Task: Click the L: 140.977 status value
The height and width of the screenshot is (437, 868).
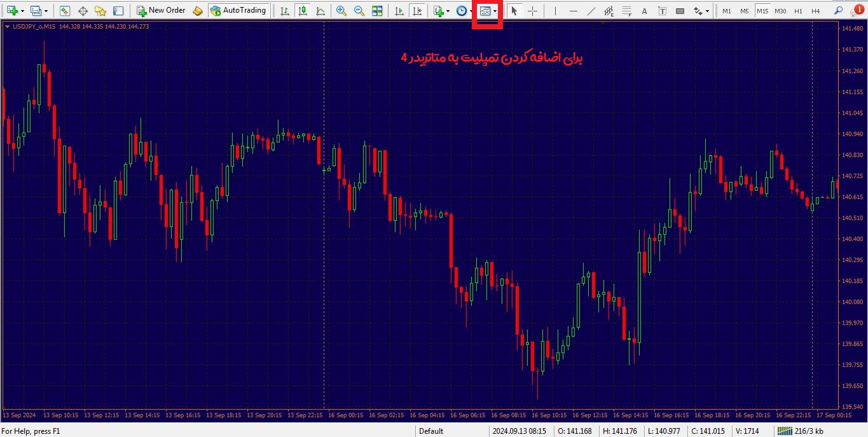Action: coord(665,431)
